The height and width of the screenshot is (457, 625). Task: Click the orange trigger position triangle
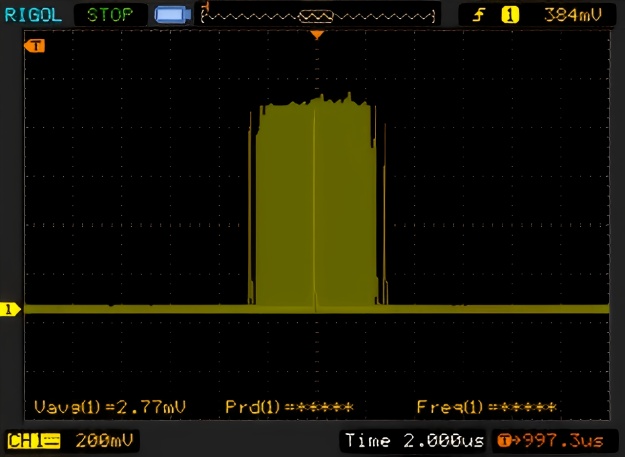pos(317,35)
